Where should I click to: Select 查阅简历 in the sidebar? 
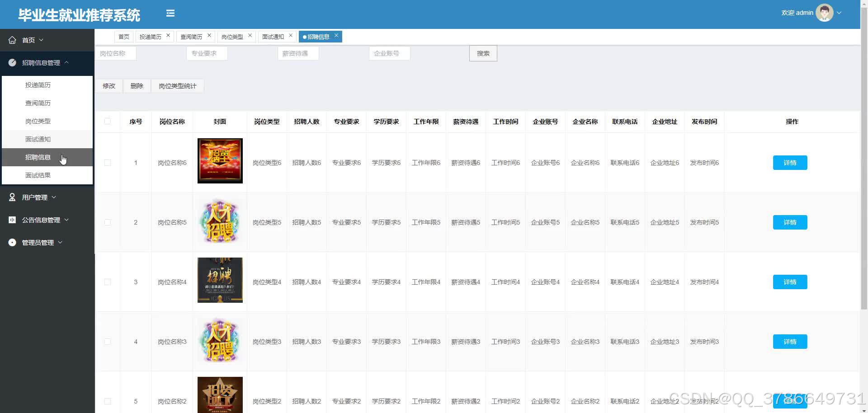(47, 103)
